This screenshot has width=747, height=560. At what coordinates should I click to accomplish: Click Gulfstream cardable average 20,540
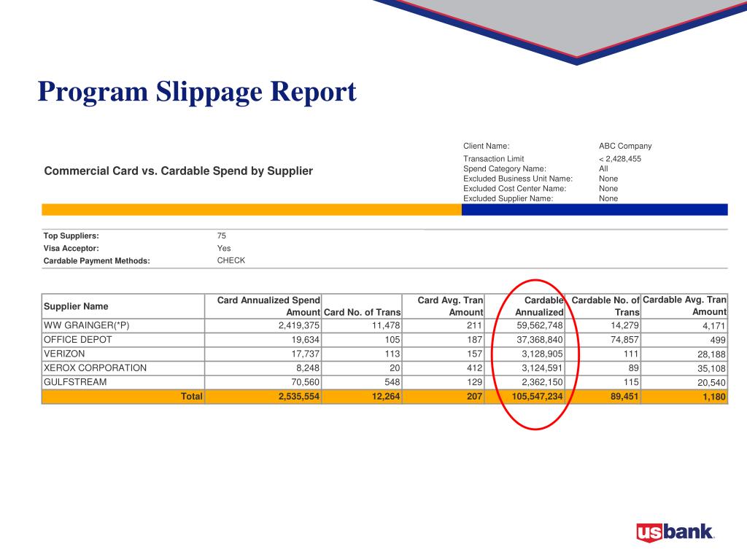(x=711, y=382)
